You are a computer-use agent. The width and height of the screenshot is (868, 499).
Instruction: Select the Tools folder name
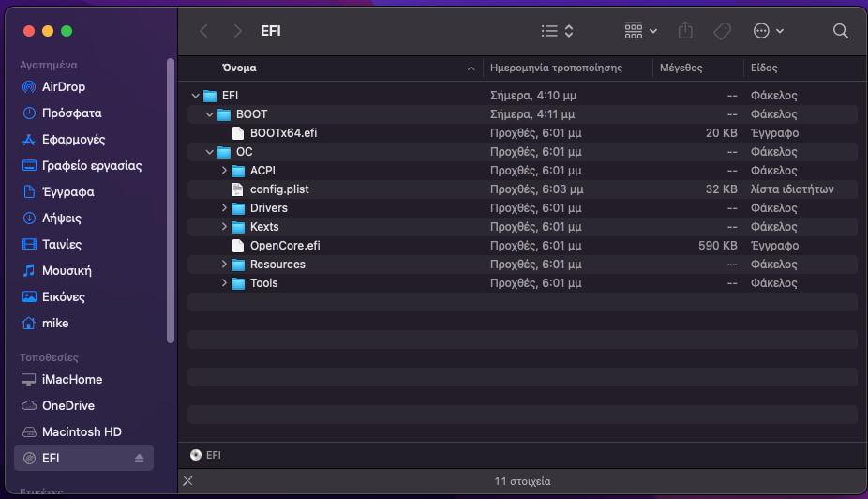264,283
